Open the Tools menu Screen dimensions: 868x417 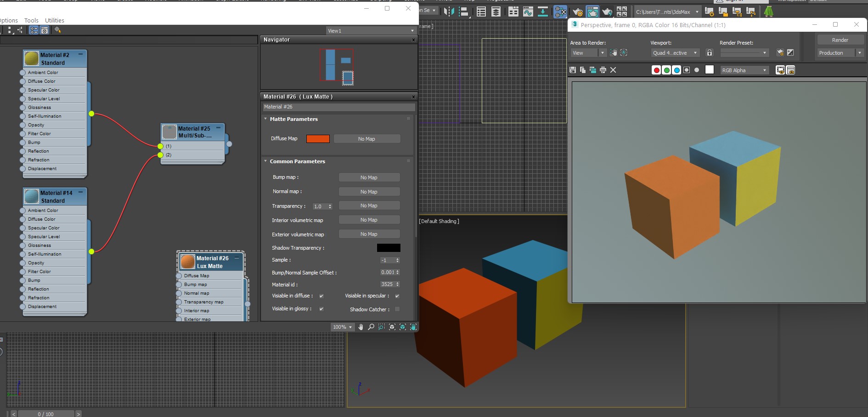pos(31,20)
